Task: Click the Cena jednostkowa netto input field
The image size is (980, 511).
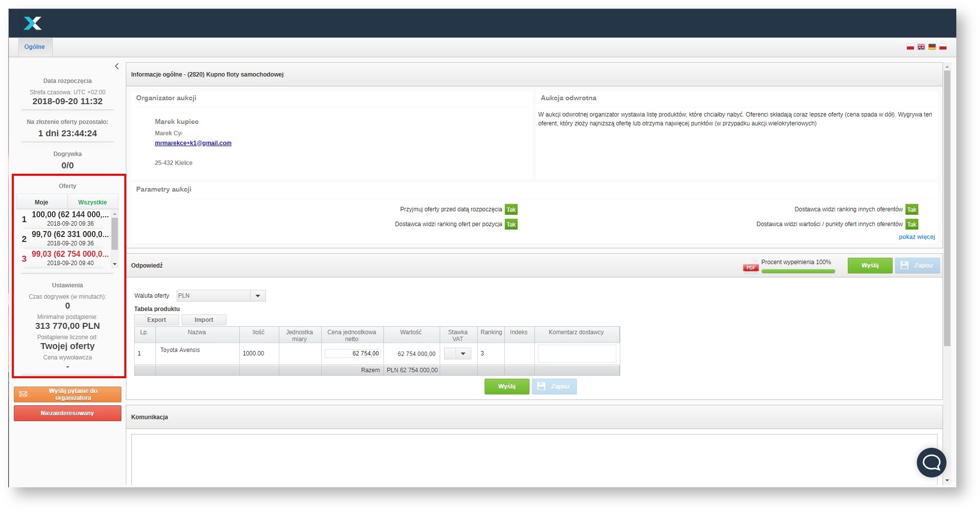Action: pos(352,354)
